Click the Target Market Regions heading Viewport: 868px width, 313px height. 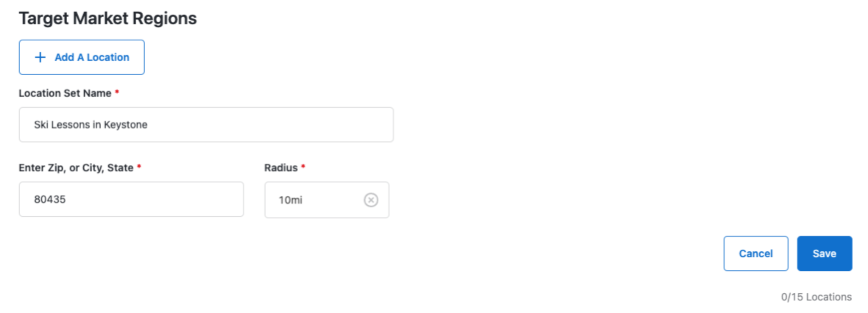[x=108, y=17]
